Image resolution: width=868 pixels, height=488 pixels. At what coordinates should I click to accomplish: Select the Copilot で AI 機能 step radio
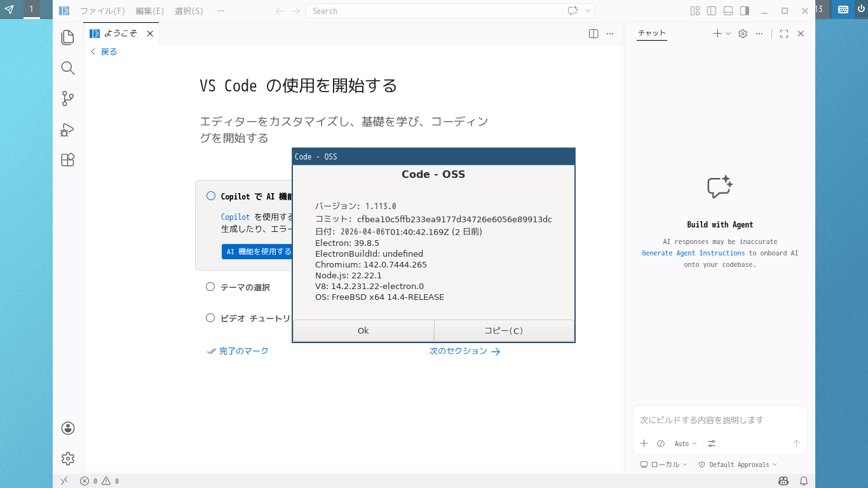click(x=211, y=196)
